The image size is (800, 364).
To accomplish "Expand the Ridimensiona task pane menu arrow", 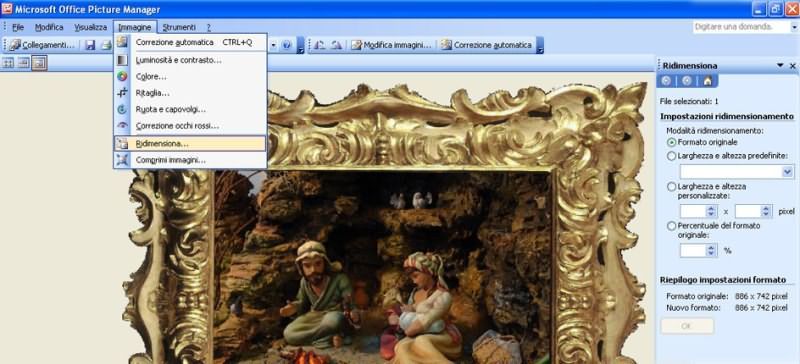I will tap(780, 65).
